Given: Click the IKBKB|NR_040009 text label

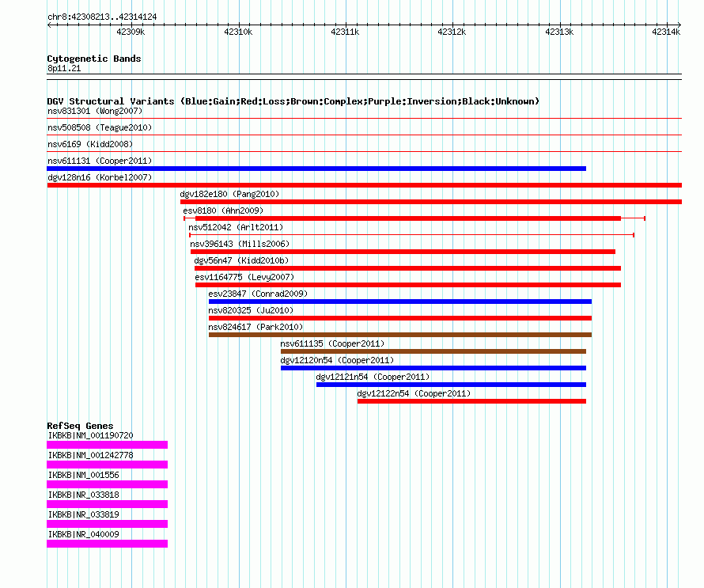Looking at the screenshot, I should coord(84,534).
